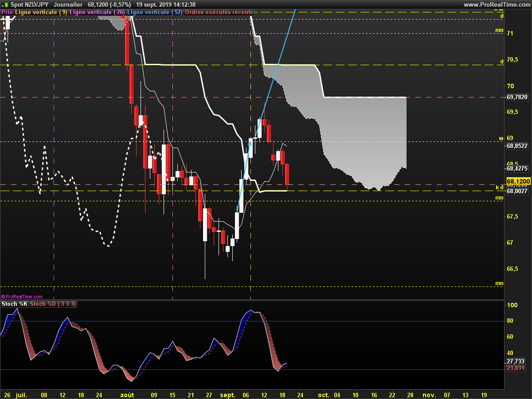Click the 60 stochastic scale label
Image resolution: width=532 pixels, height=399 pixels.
(510, 337)
